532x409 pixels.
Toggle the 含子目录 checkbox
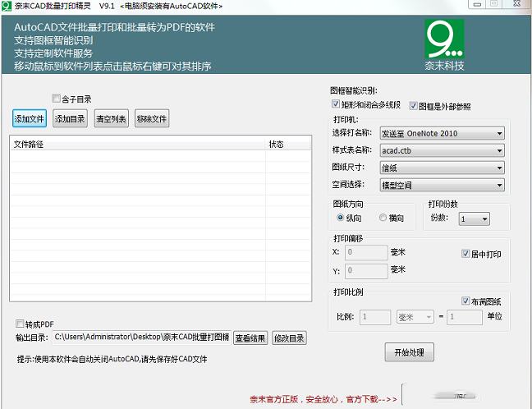(x=57, y=99)
